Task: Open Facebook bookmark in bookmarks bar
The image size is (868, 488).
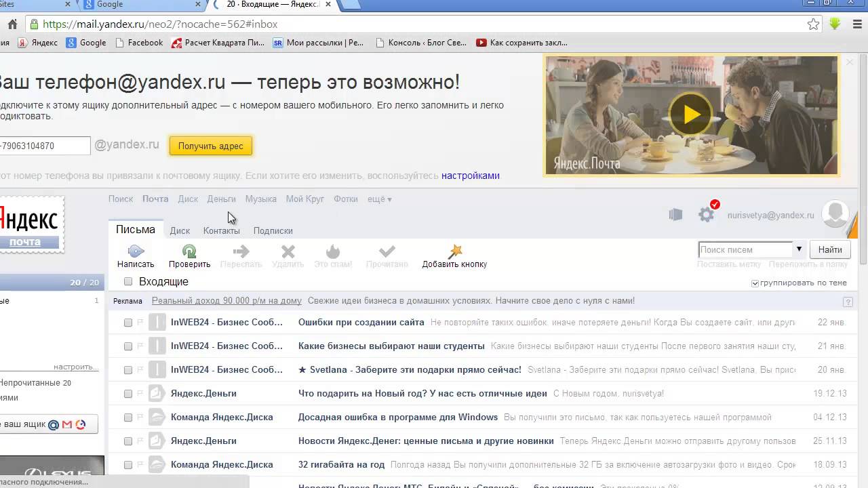Action: [x=139, y=43]
